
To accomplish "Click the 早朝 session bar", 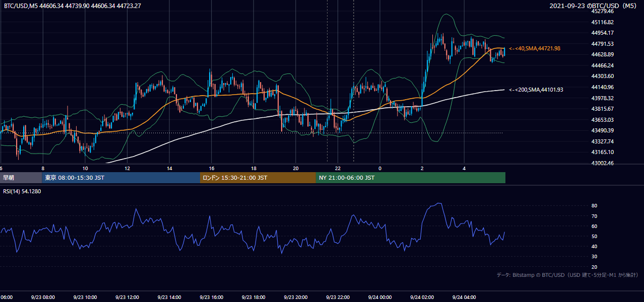I will [x=21, y=178].
